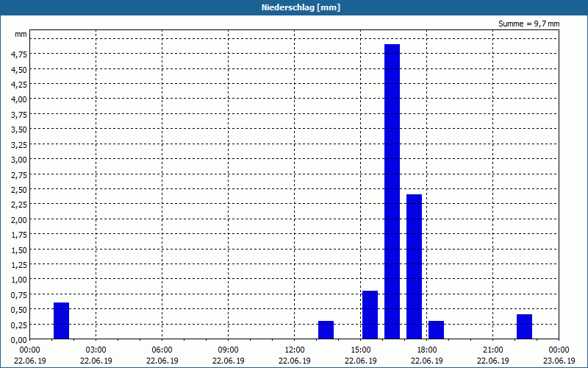Click the y-axis label '4,25'
The image size is (588, 368).
(x=19, y=85)
